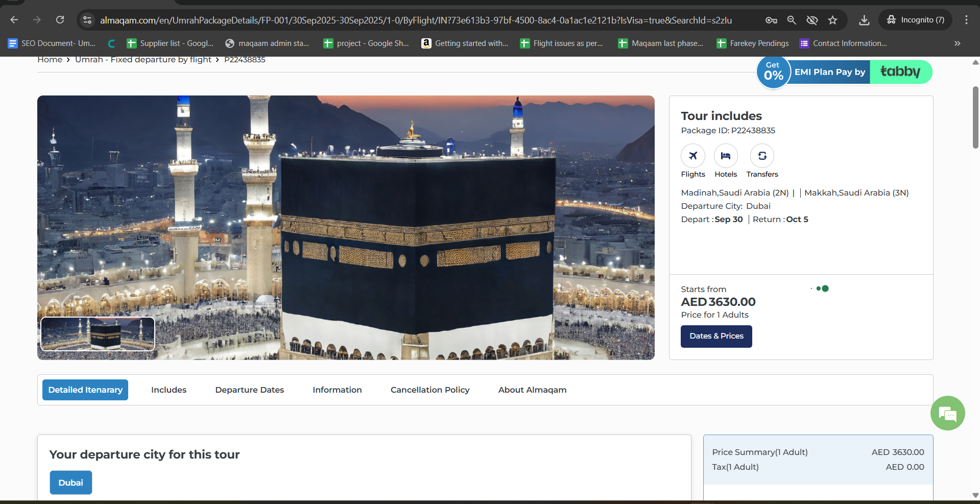Click the browser downloads icon
This screenshot has width=980, height=504.
(864, 20)
